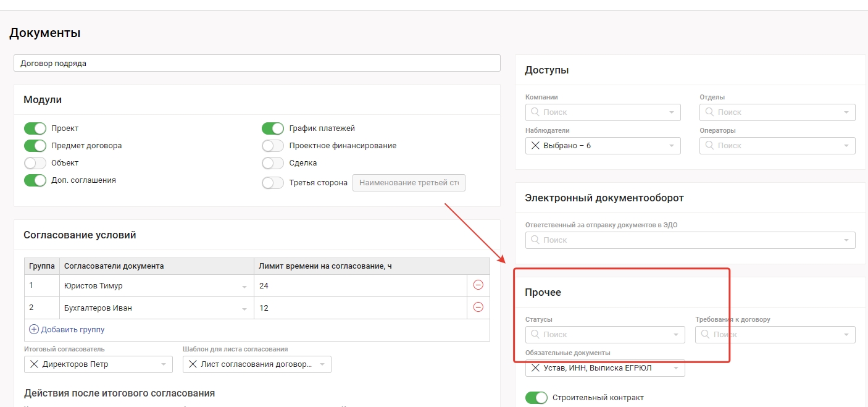The height and width of the screenshot is (407, 868).
Task: Open the Компании dropdown
Action: [x=671, y=112]
